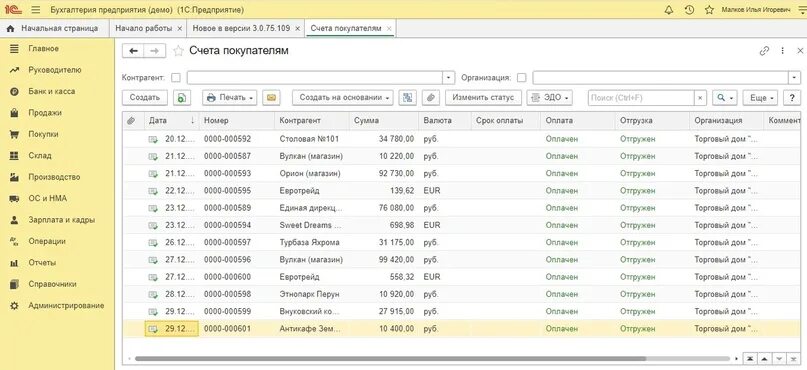807x370 pixels.
Task: Send invoice by email envelope icon
Action: [271, 97]
